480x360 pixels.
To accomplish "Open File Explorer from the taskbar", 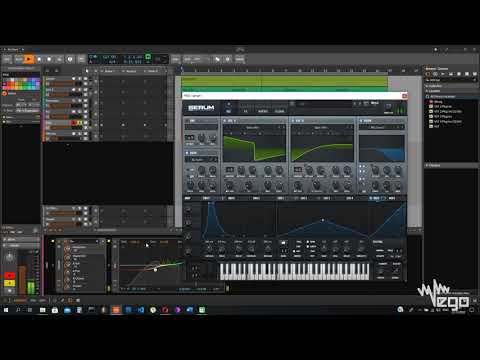I will (43, 310).
